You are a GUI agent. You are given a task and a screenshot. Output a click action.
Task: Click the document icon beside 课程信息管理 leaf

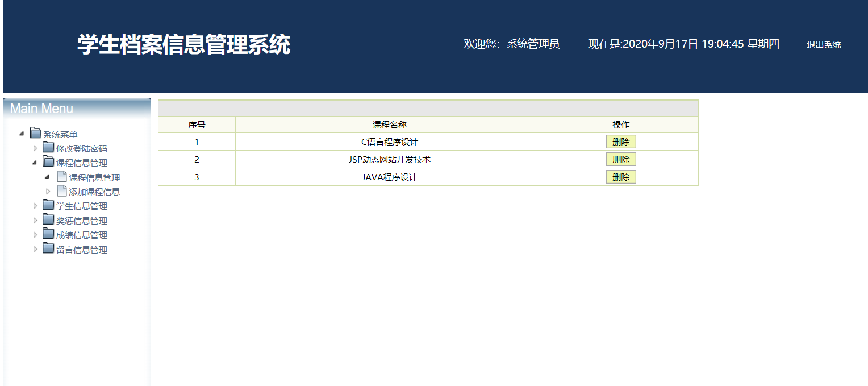(62, 177)
